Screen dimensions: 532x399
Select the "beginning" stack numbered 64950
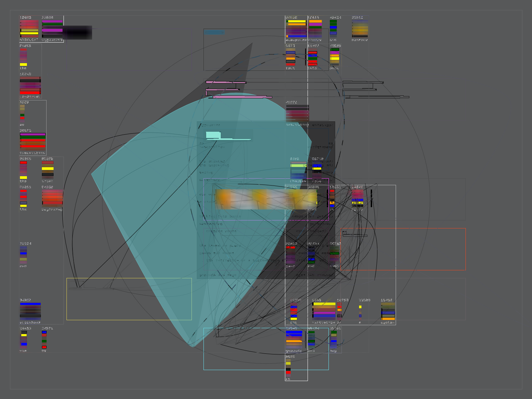click(x=52, y=199)
